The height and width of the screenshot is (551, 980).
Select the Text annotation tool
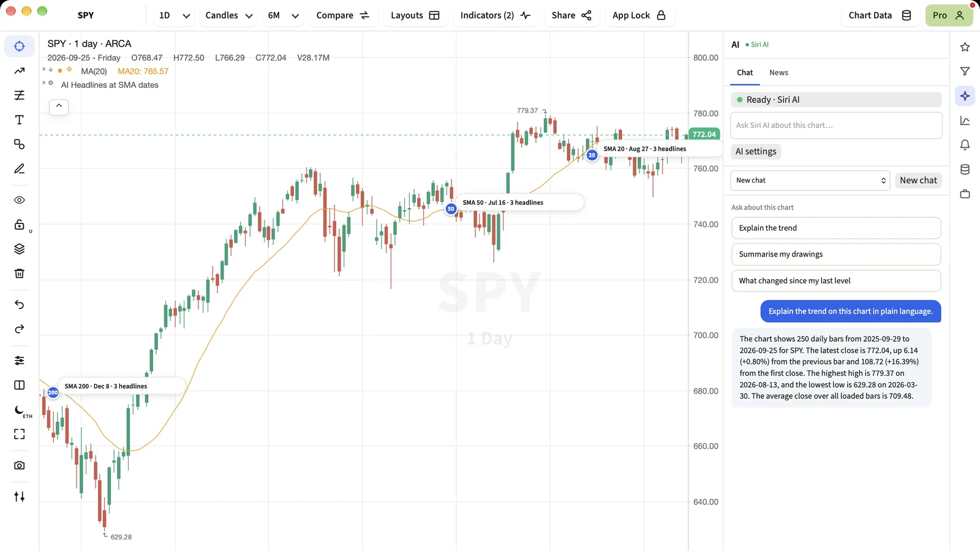(20, 120)
